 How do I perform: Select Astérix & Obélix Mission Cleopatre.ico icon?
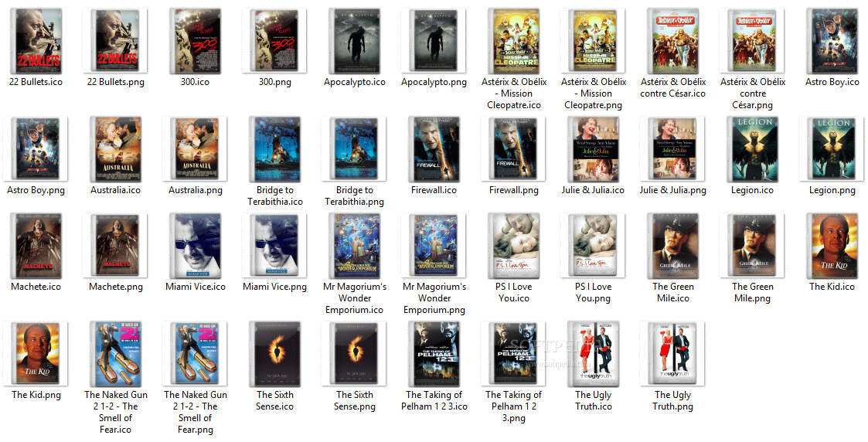tap(514, 41)
